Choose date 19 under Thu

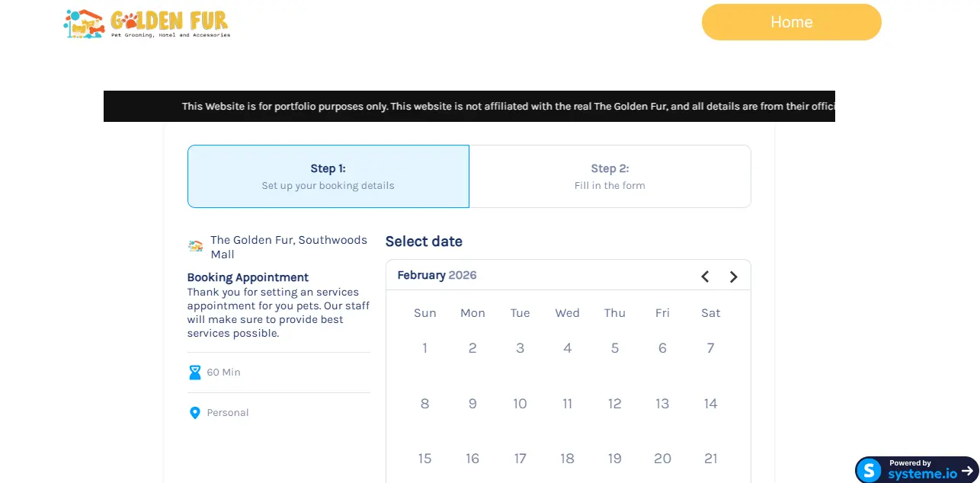pos(615,459)
